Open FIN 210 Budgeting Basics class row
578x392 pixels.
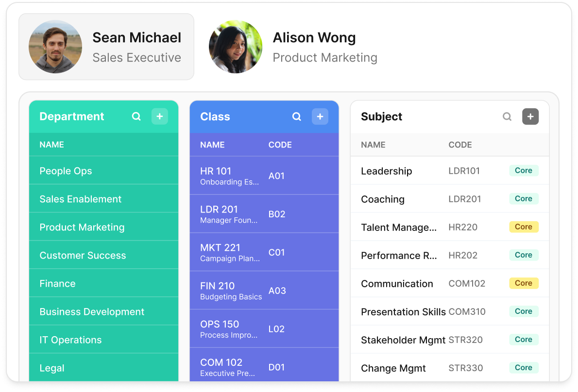point(264,291)
